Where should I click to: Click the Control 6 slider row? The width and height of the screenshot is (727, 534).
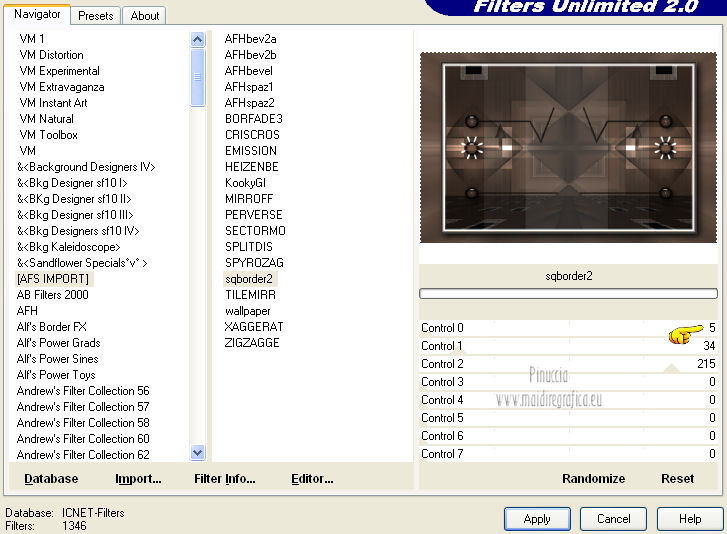(x=568, y=436)
